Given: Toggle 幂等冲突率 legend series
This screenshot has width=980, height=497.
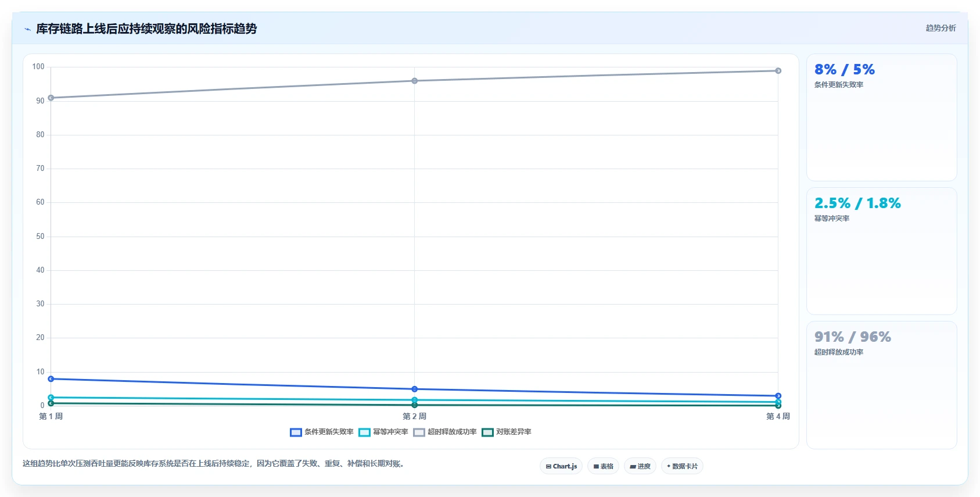Looking at the screenshot, I should tap(383, 432).
